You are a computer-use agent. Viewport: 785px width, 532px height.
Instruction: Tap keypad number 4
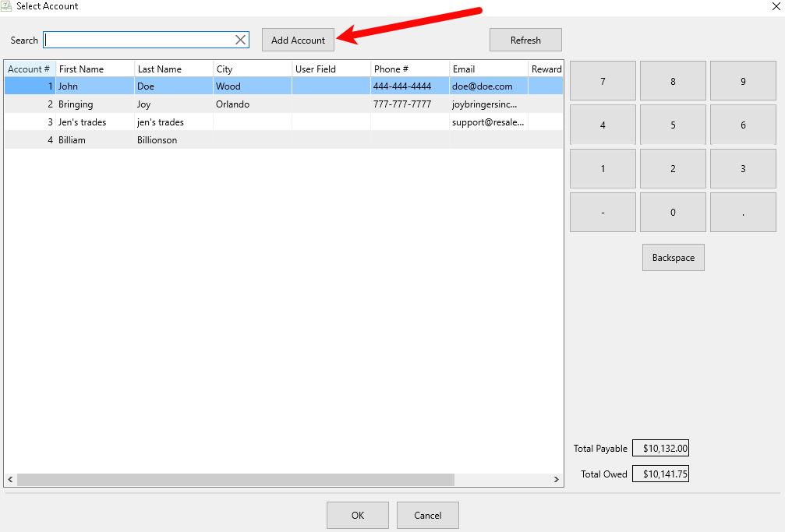coord(603,125)
